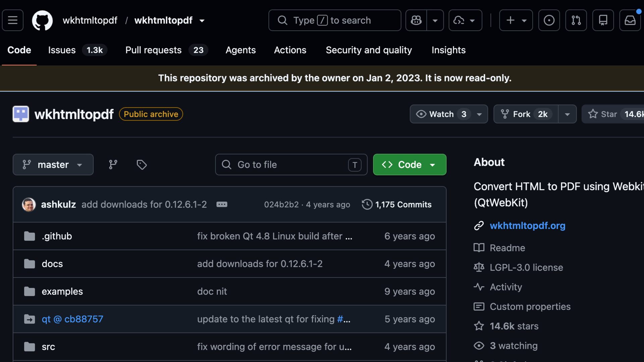Watch the repository via the eye button

(x=441, y=114)
